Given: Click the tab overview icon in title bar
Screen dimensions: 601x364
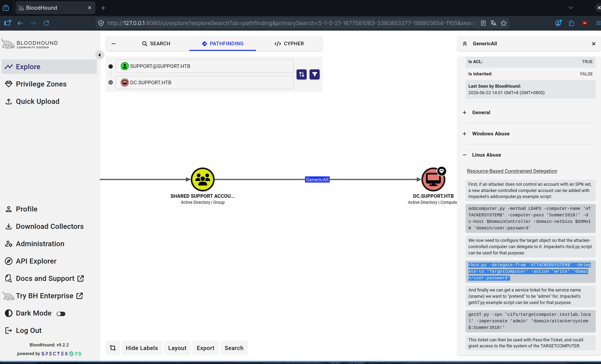Looking at the screenshot, I should pos(6,8).
